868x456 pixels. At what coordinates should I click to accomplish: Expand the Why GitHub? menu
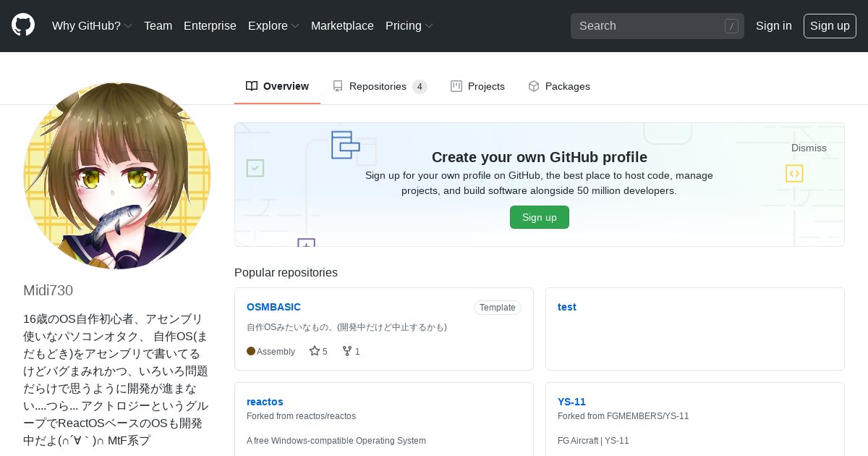click(x=92, y=25)
